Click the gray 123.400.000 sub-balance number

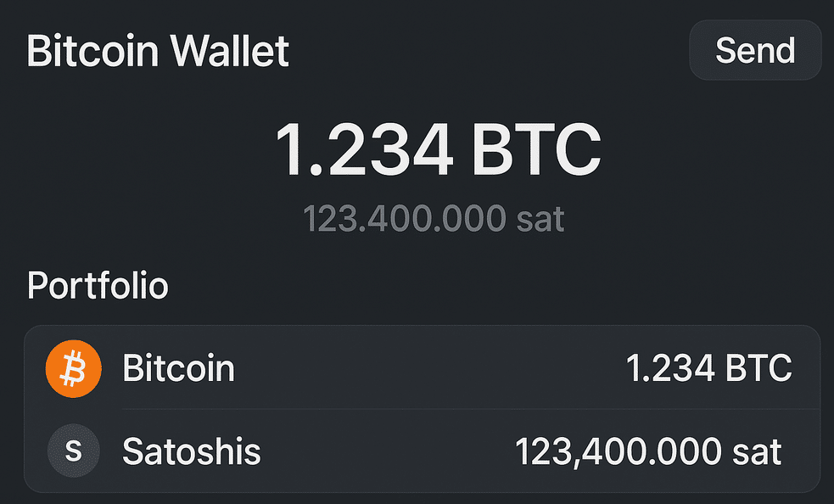click(404, 219)
